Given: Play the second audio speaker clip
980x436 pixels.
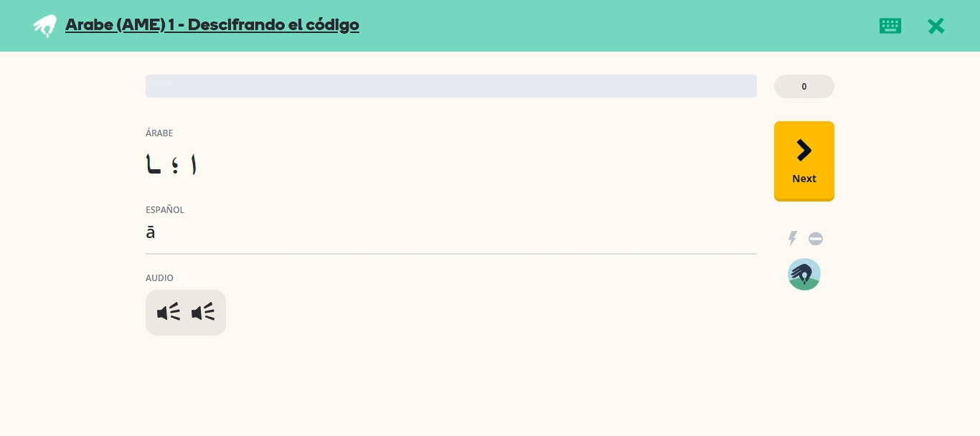Looking at the screenshot, I should pyautogui.click(x=203, y=312).
